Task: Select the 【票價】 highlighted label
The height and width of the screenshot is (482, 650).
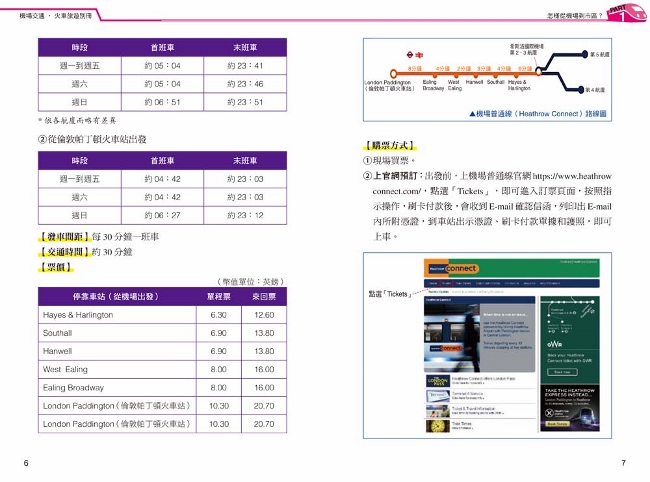Action: 56,267
